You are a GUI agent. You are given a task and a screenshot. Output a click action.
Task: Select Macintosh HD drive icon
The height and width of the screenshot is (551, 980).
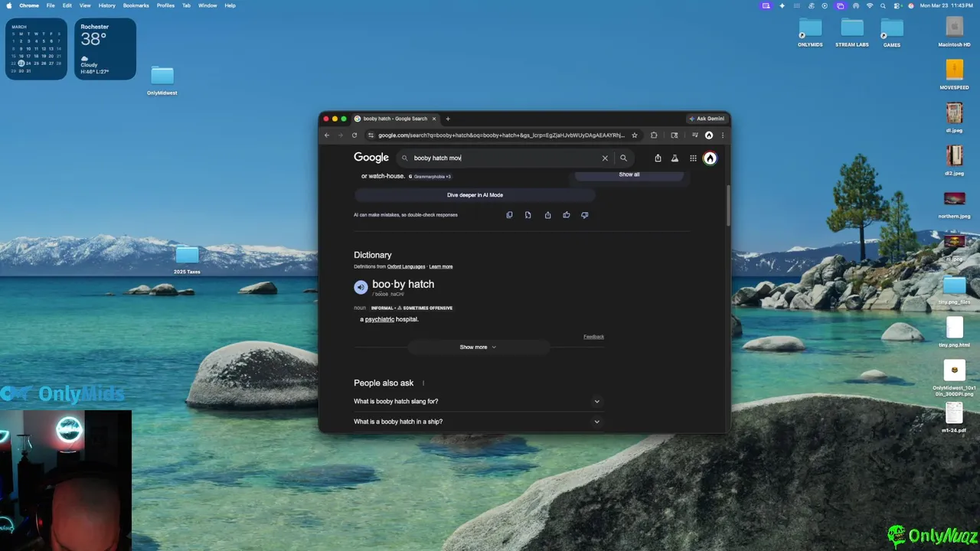click(x=954, y=31)
